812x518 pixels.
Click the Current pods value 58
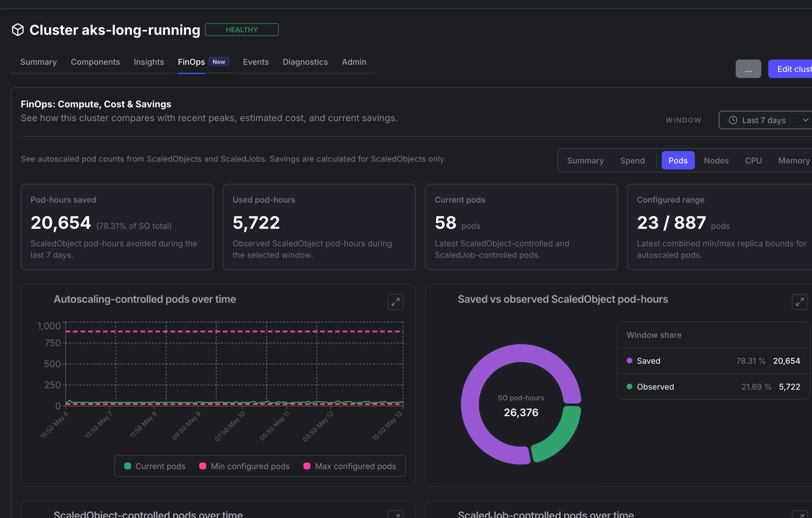[446, 223]
